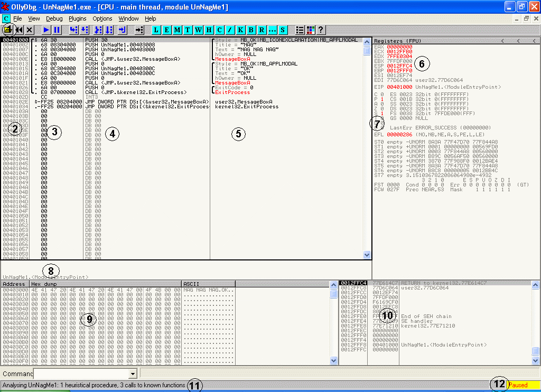Click the Trace into toolbar icon
The width and height of the screenshot is (541, 392).
tap(98, 30)
